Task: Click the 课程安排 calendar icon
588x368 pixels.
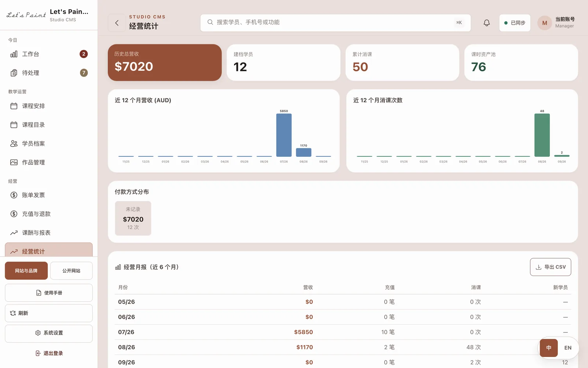Action: pyautogui.click(x=14, y=106)
